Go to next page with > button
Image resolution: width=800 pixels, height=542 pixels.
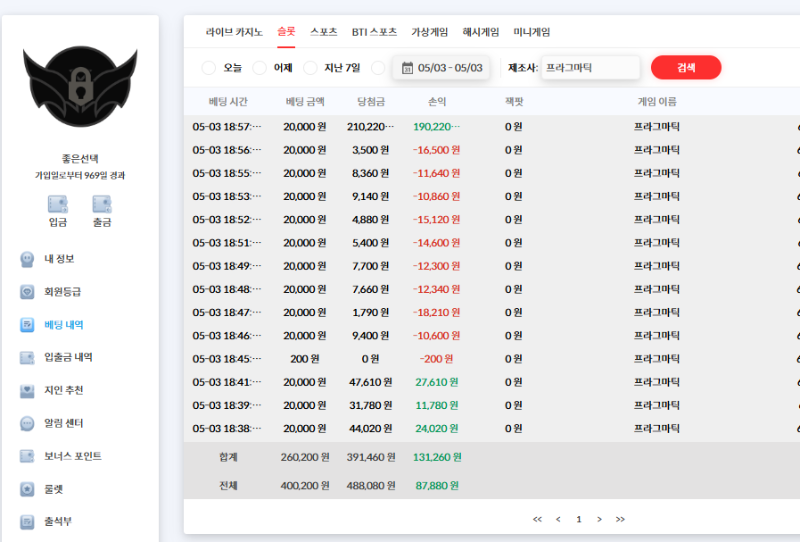pyautogui.click(x=599, y=520)
